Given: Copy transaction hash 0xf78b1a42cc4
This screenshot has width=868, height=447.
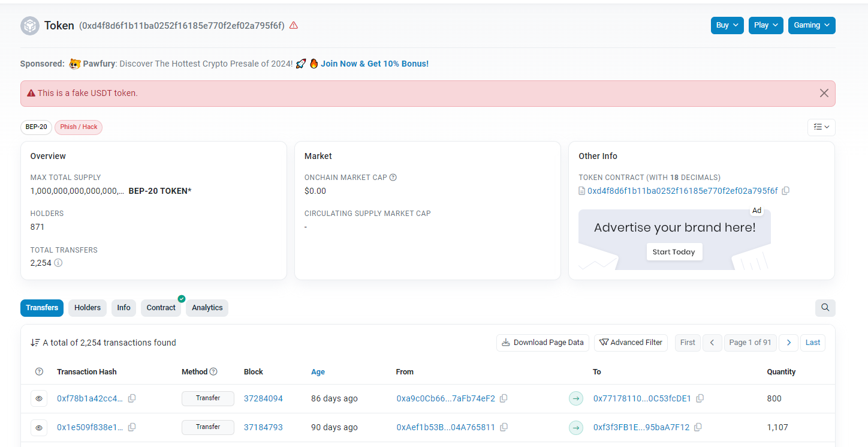Looking at the screenshot, I should 132,398.
